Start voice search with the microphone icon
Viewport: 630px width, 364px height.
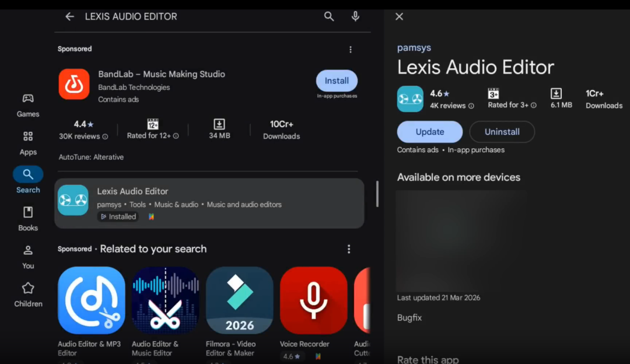tap(355, 16)
